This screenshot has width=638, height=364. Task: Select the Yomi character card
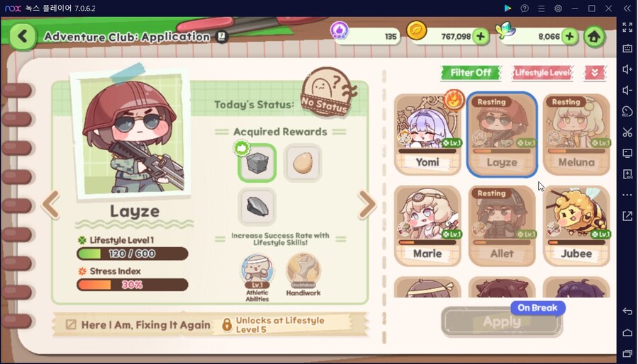pos(427,135)
